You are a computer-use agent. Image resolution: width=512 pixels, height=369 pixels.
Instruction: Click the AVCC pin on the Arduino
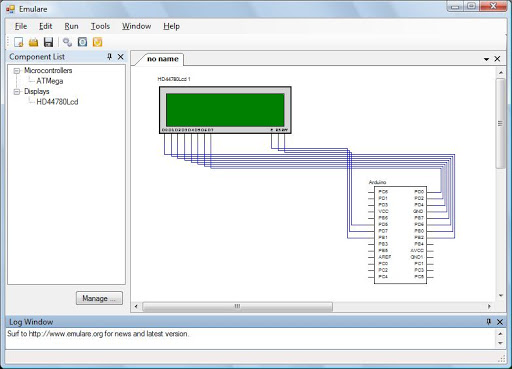(417, 250)
